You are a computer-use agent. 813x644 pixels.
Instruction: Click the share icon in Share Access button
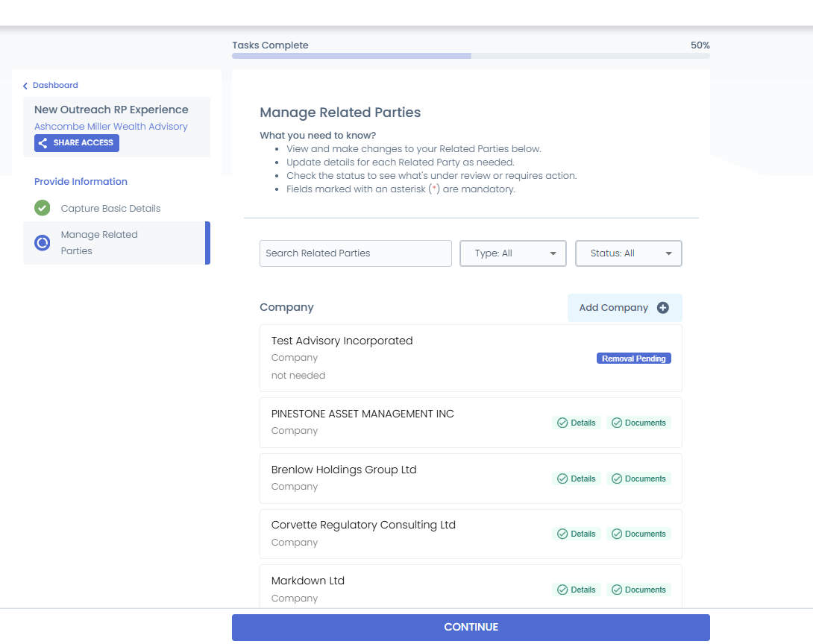[43, 143]
